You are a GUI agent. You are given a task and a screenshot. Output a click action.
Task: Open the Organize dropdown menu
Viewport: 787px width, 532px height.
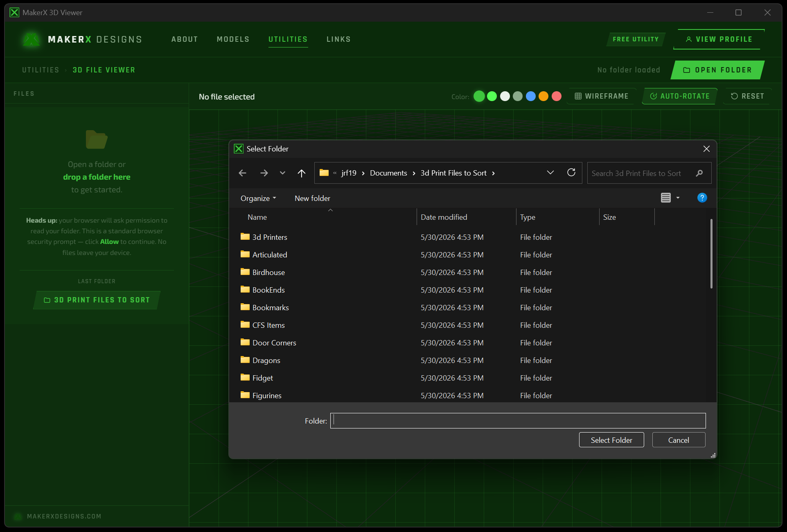(258, 198)
